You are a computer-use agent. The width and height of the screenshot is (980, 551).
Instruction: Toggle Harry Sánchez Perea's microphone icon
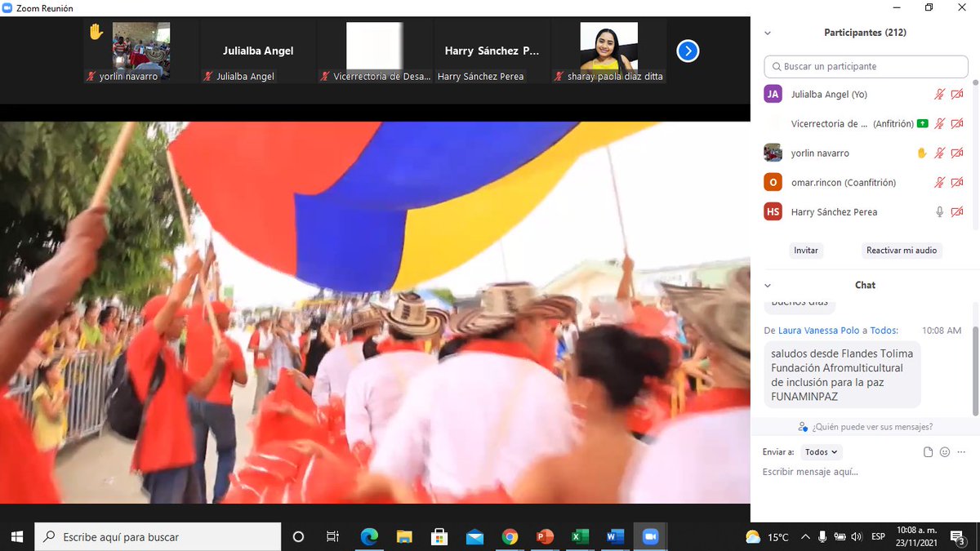coord(940,211)
